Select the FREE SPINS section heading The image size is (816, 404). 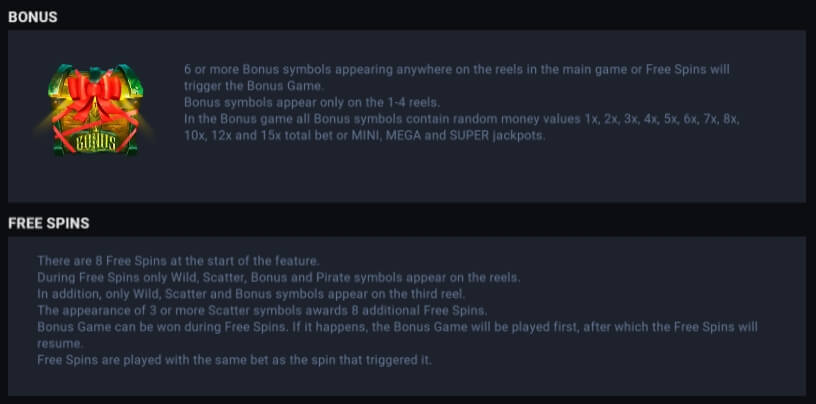(x=49, y=223)
